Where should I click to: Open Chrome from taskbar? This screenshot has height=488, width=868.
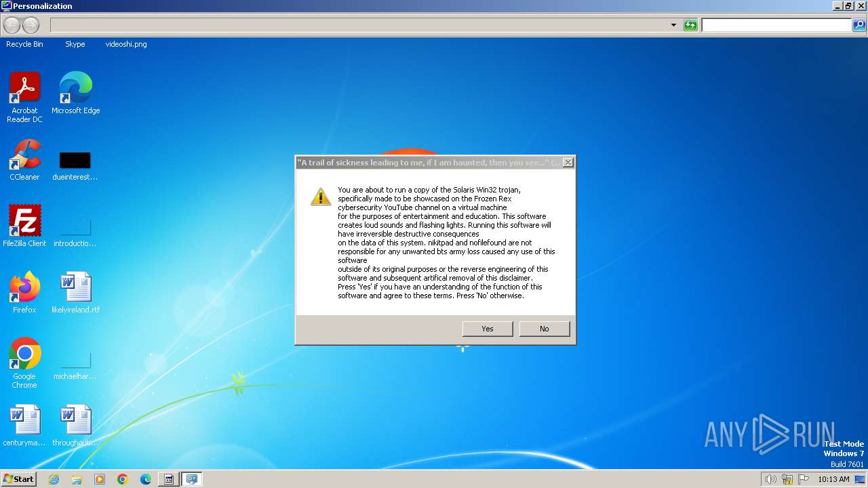coord(123,479)
